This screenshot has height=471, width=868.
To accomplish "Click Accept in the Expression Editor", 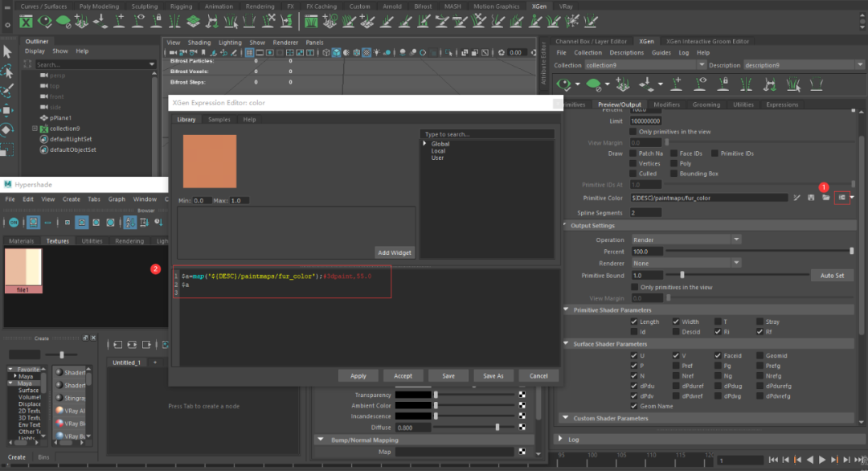I will pyautogui.click(x=403, y=376).
